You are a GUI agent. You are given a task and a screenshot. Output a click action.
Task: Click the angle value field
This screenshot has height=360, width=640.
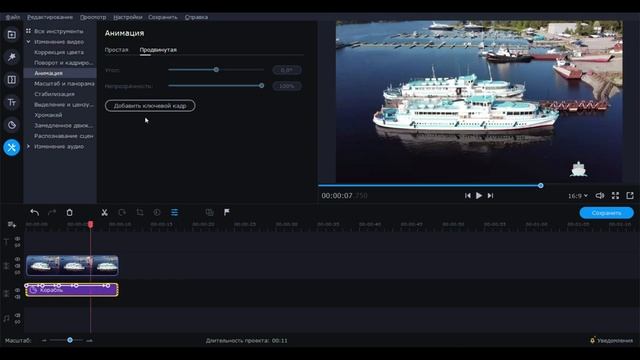[x=287, y=70]
